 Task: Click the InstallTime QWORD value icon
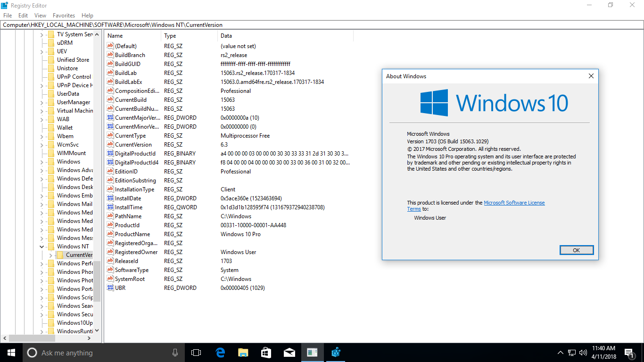[110, 207]
